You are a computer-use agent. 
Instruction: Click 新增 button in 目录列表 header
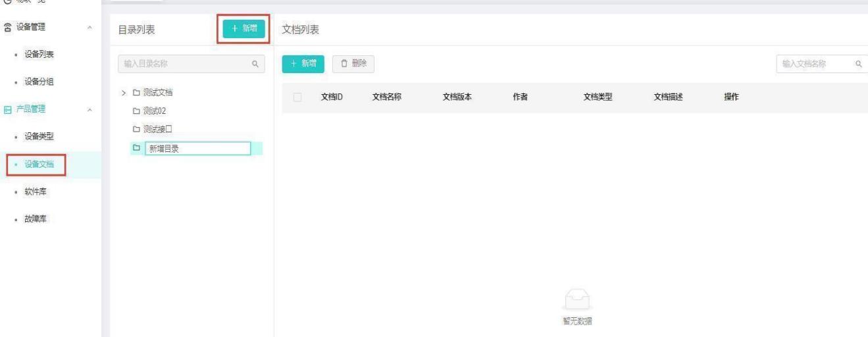[x=243, y=28]
